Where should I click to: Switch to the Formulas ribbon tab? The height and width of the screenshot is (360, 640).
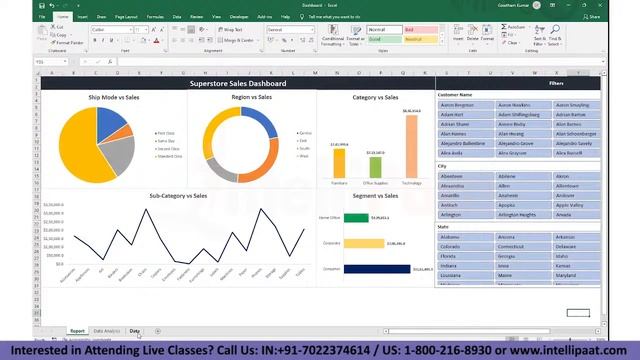click(x=155, y=17)
